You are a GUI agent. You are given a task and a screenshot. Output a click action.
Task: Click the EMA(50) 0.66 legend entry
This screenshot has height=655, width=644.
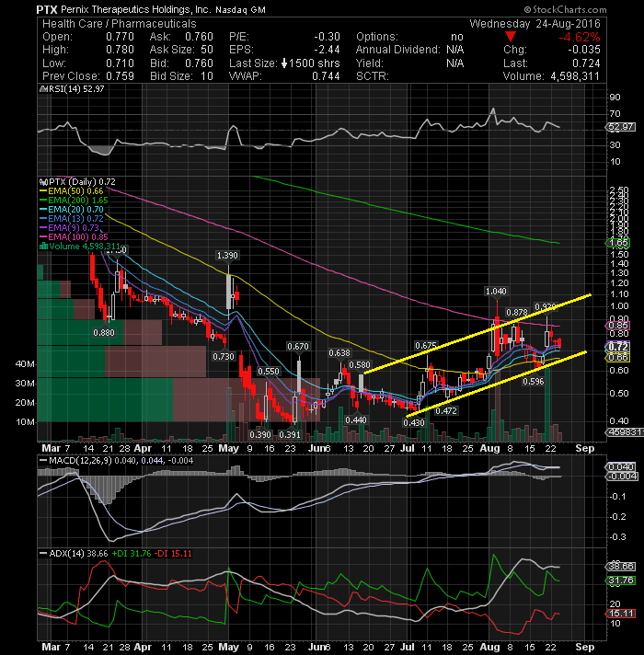(75, 191)
